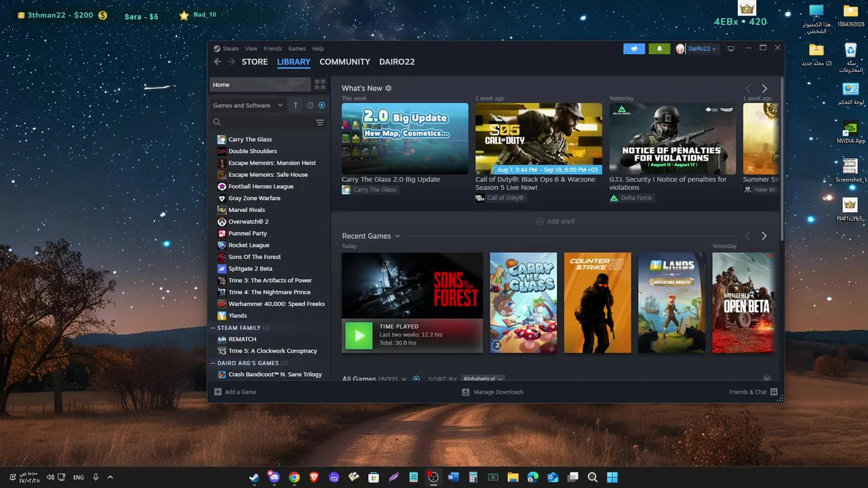Screen dimensions: 868x488
Task: Open Microsoft Word from the taskbar
Action: (x=453, y=477)
